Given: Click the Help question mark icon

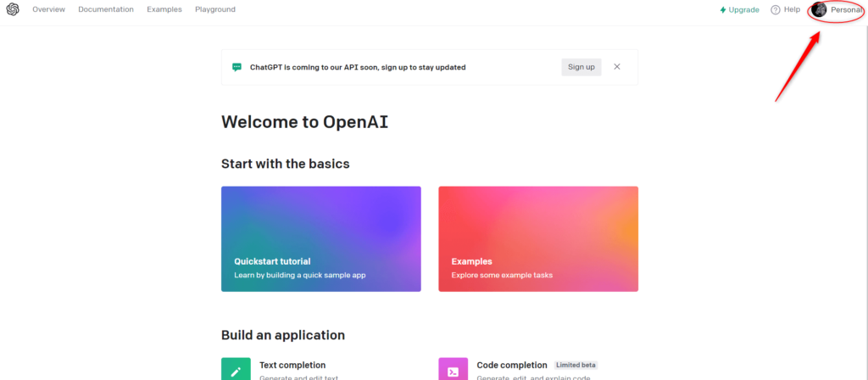Looking at the screenshot, I should coord(776,10).
